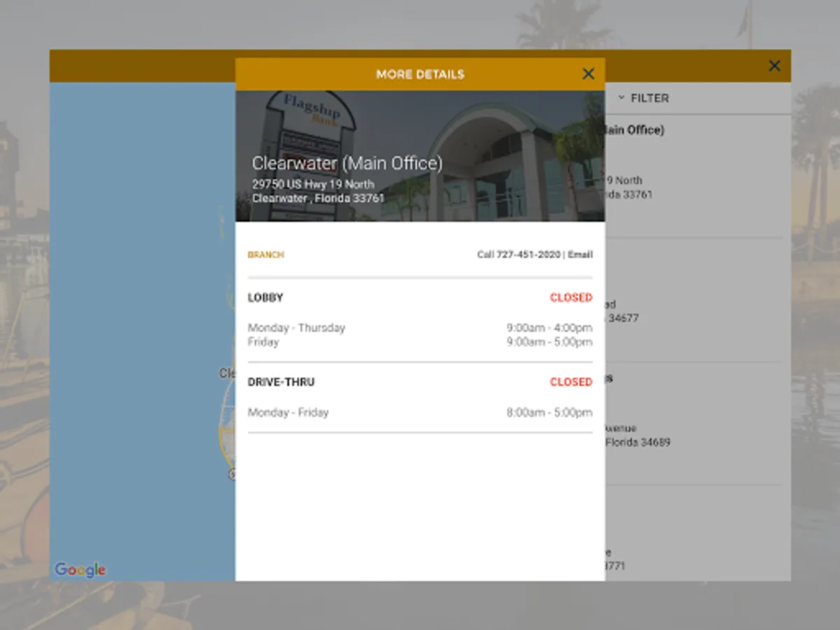This screenshot has width=840, height=630.
Task: Close the branch locator panel behind
Action: click(774, 66)
